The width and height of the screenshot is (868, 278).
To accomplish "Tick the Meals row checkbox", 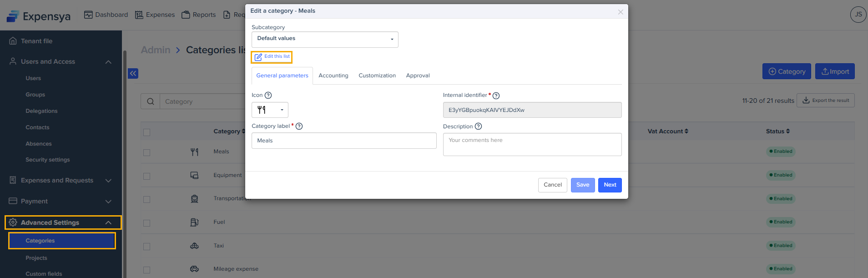I will click(146, 152).
